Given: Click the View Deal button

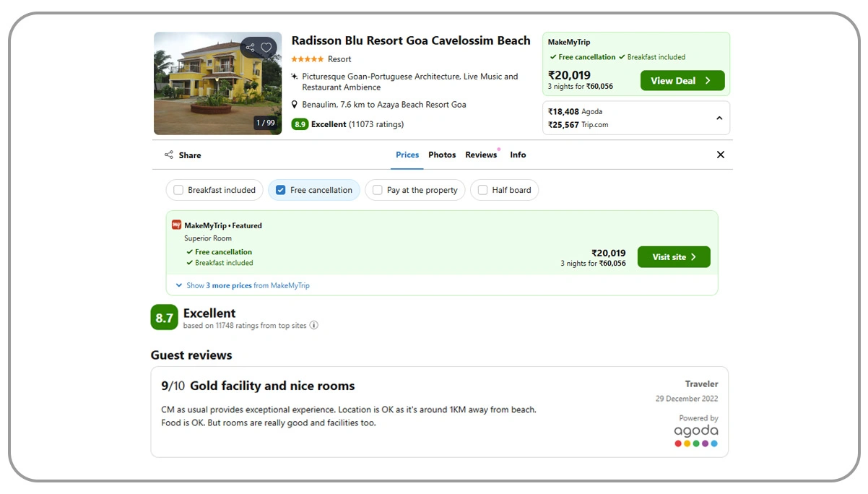Looking at the screenshot, I should point(682,80).
